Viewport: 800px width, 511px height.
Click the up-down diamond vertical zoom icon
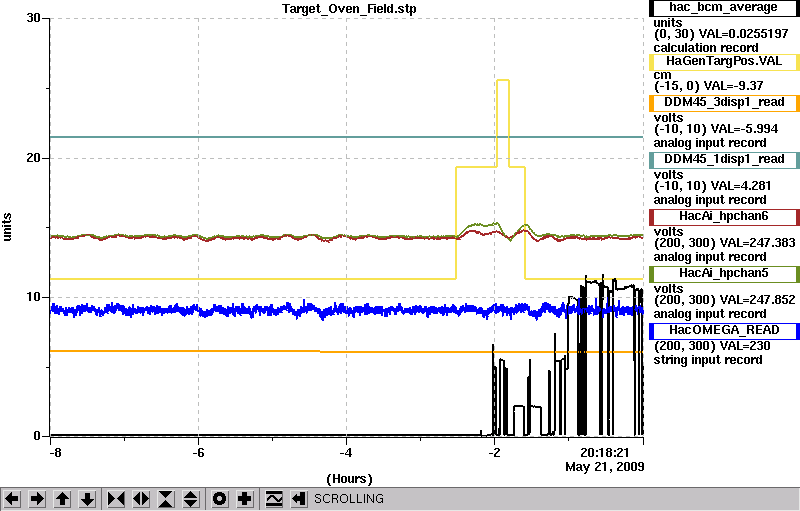click(x=191, y=499)
